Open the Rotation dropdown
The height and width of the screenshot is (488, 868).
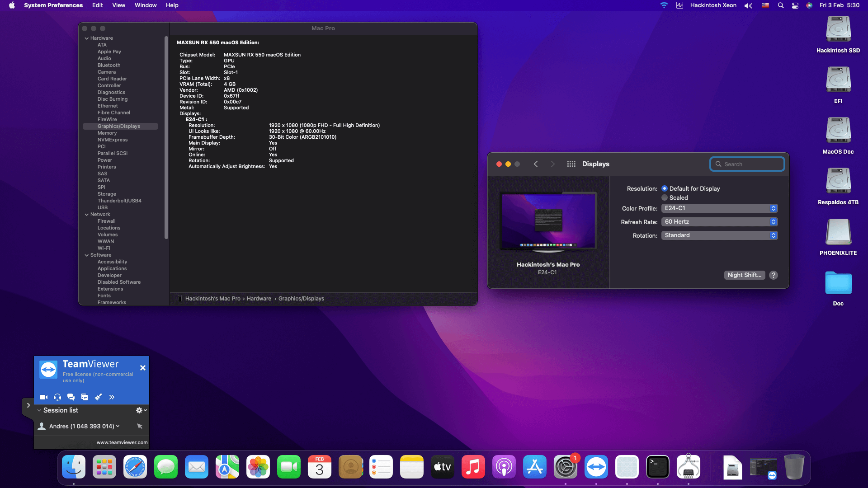[719, 235]
